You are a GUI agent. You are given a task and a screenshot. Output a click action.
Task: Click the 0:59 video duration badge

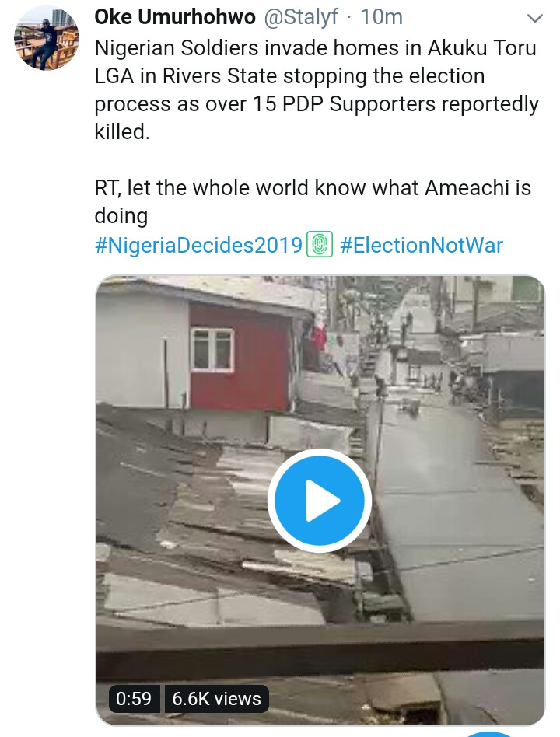pos(134,698)
